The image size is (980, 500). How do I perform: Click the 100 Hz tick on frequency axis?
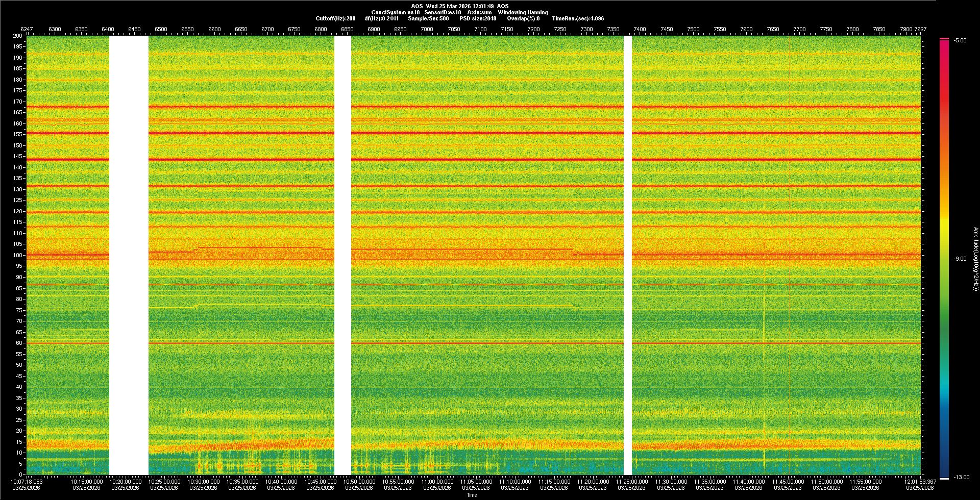pos(18,255)
